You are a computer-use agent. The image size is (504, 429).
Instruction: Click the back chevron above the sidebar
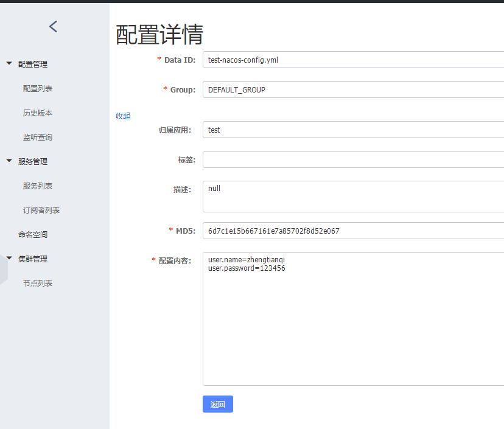54,26
